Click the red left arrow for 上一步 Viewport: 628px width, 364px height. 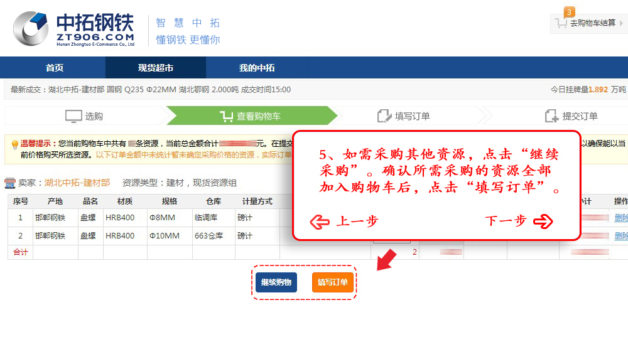tap(320, 222)
